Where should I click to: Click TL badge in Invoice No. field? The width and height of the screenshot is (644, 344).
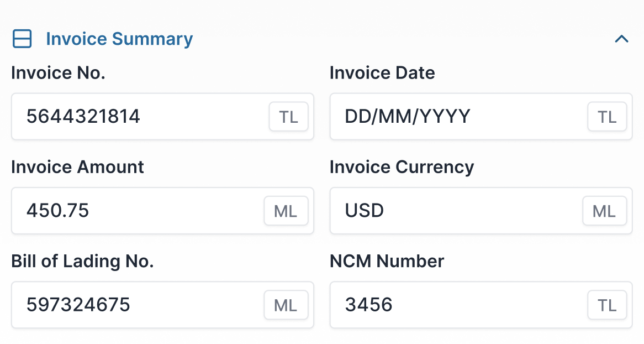(x=288, y=117)
